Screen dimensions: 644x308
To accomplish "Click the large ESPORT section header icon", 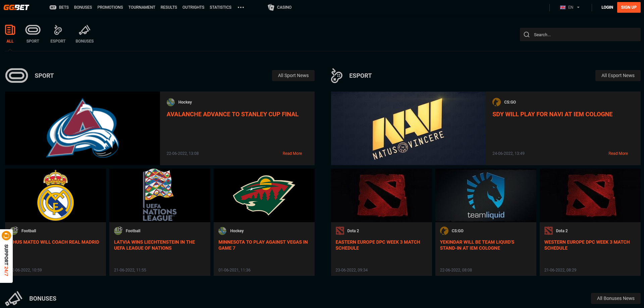I will 336,75.
